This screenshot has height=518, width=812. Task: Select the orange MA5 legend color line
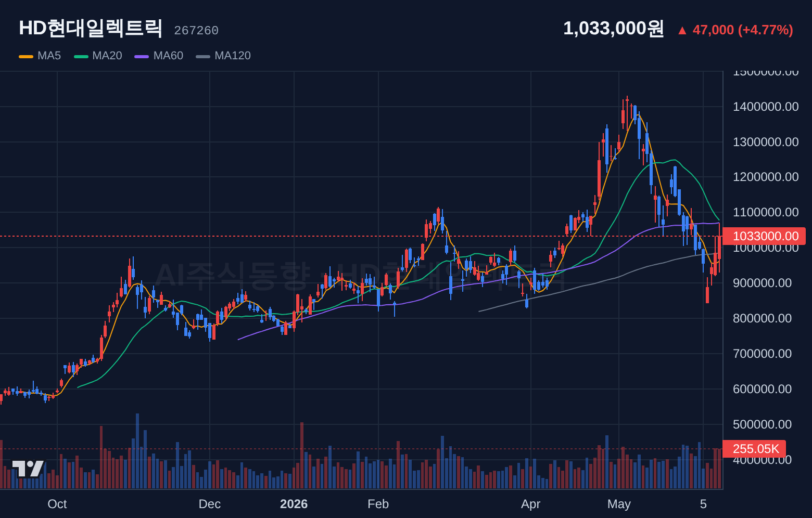[x=26, y=56]
